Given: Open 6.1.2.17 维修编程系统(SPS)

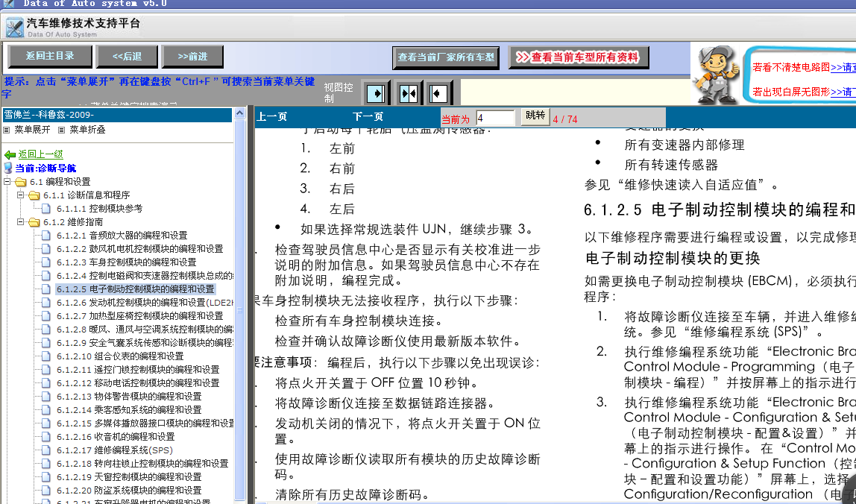Looking at the screenshot, I should click(x=115, y=450).
